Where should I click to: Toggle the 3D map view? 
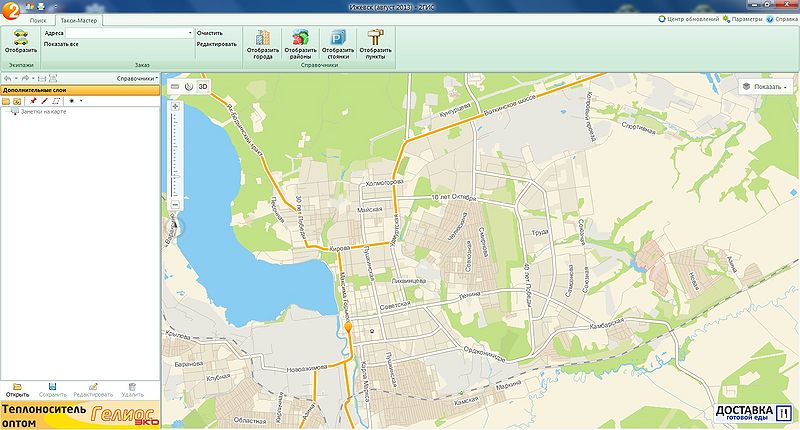(x=203, y=87)
